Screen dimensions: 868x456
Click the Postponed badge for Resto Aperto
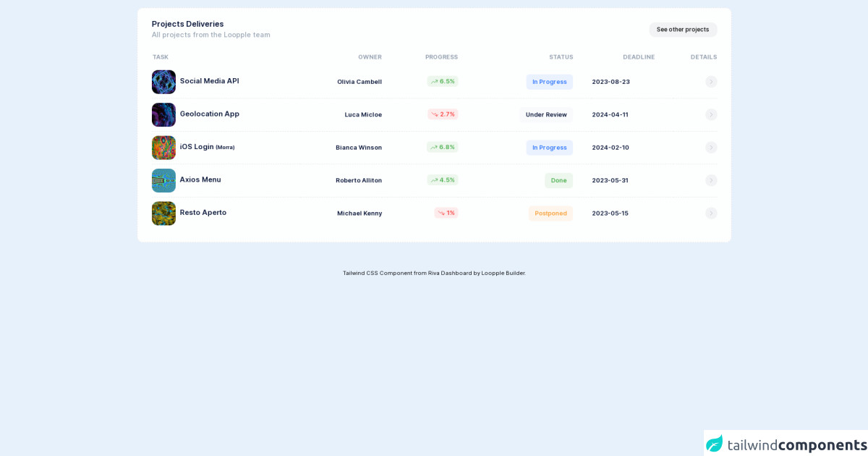(x=550, y=213)
